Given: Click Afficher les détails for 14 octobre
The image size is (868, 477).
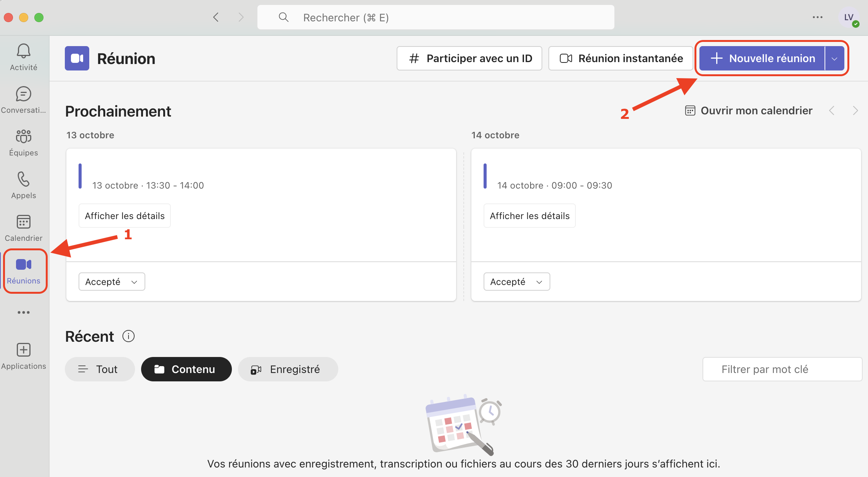Looking at the screenshot, I should point(529,216).
